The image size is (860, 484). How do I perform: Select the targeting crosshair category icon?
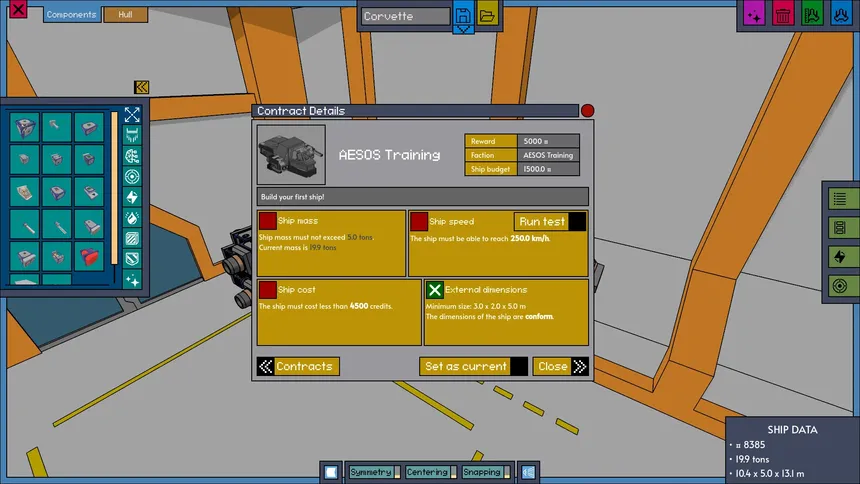click(132, 176)
